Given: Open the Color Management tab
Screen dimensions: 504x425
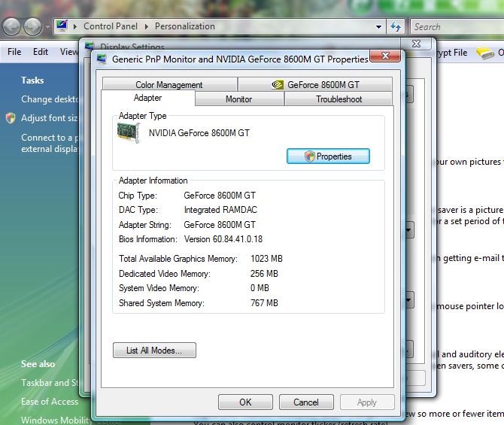Looking at the screenshot, I should coord(169,84).
